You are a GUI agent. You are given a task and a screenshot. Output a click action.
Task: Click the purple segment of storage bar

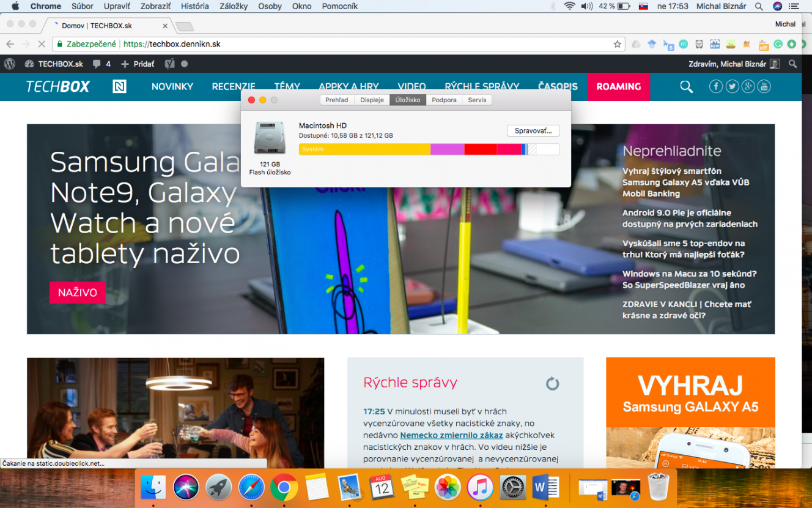pyautogui.click(x=448, y=149)
